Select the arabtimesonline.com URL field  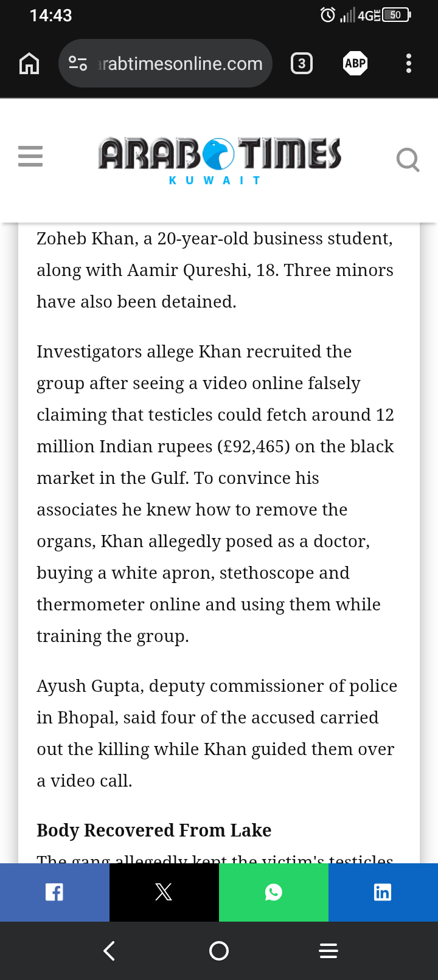pos(165,63)
